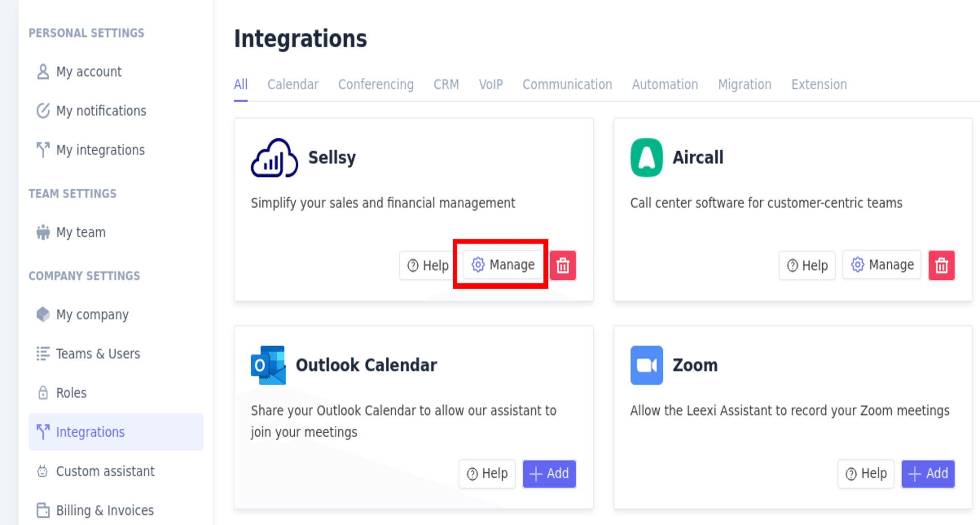The height and width of the screenshot is (525, 980).
Task: Click the Aircall green logo icon
Action: tap(646, 158)
